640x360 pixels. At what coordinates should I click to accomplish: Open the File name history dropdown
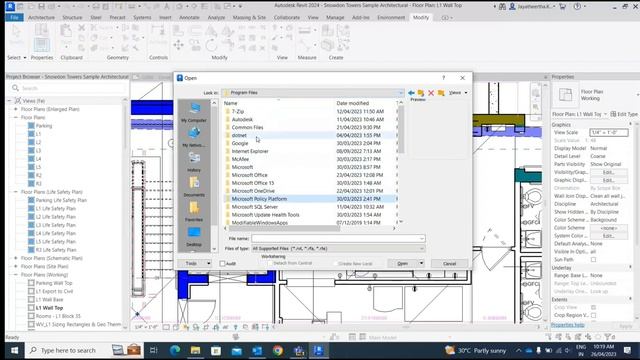pyautogui.click(x=422, y=238)
